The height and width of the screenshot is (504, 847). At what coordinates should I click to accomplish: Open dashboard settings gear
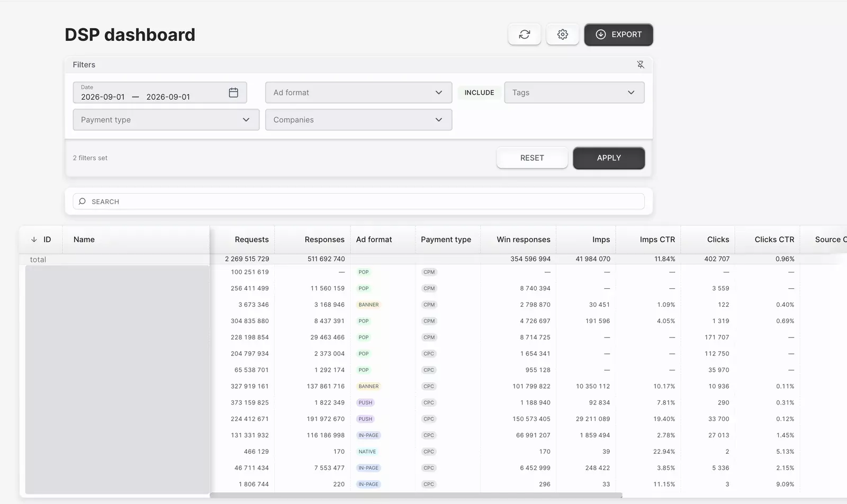(562, 34)
